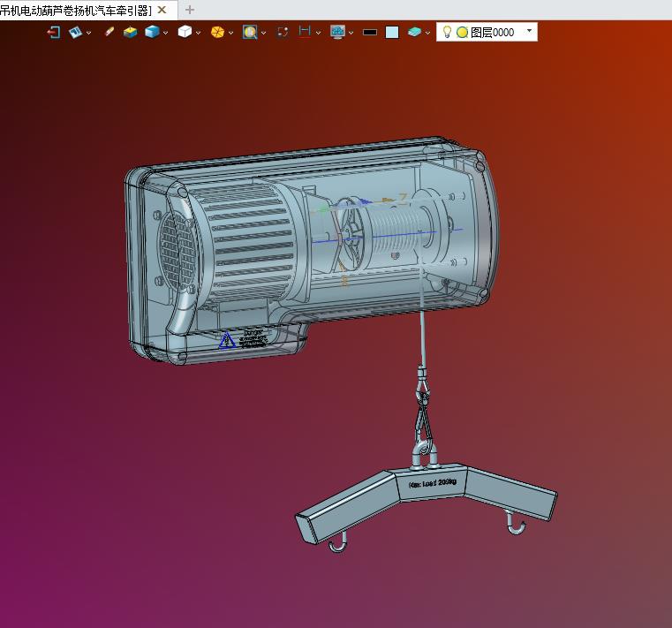Click the orange faceted sphere icon

tap(217, 32)
